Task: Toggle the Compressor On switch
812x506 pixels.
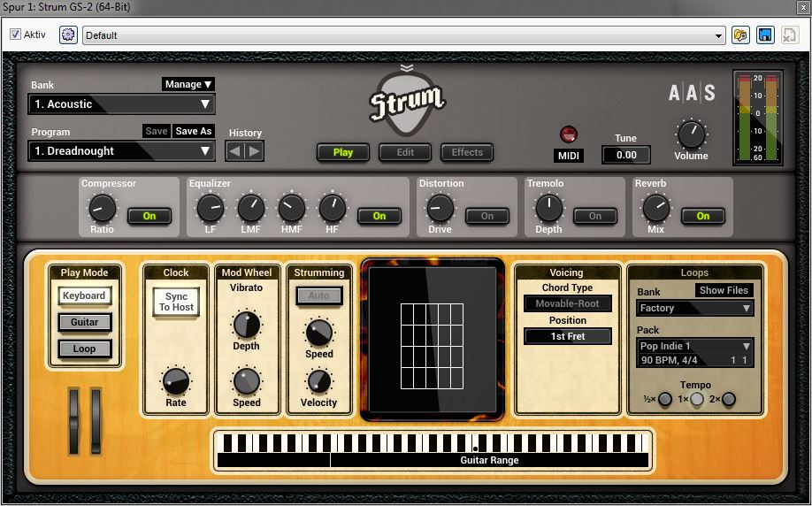Action: (149, 216)
